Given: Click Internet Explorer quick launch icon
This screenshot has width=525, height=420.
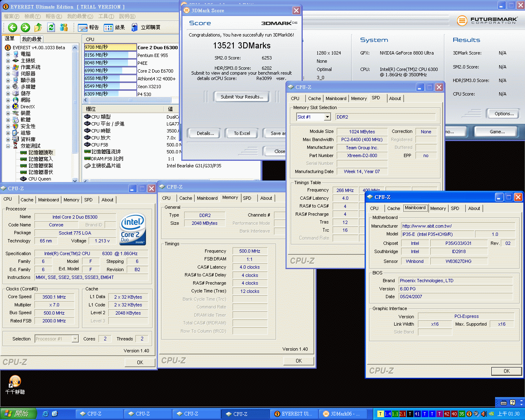Looking at the screenshot, I should (x=46, y=414).
